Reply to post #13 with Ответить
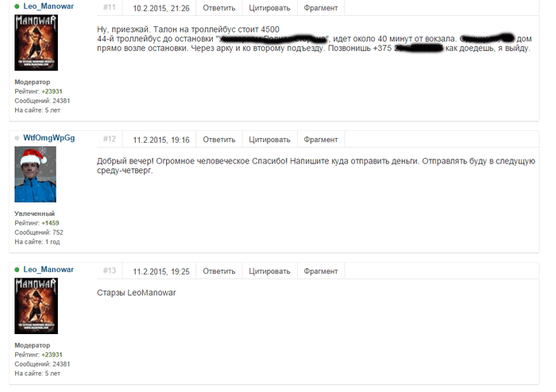 pos(218,271)
